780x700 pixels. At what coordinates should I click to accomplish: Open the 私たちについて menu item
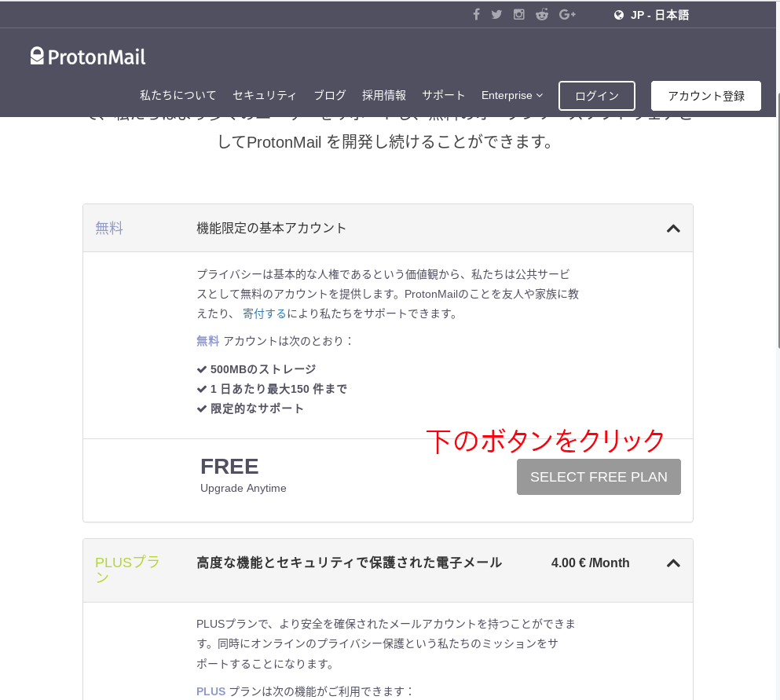(178, 95)
